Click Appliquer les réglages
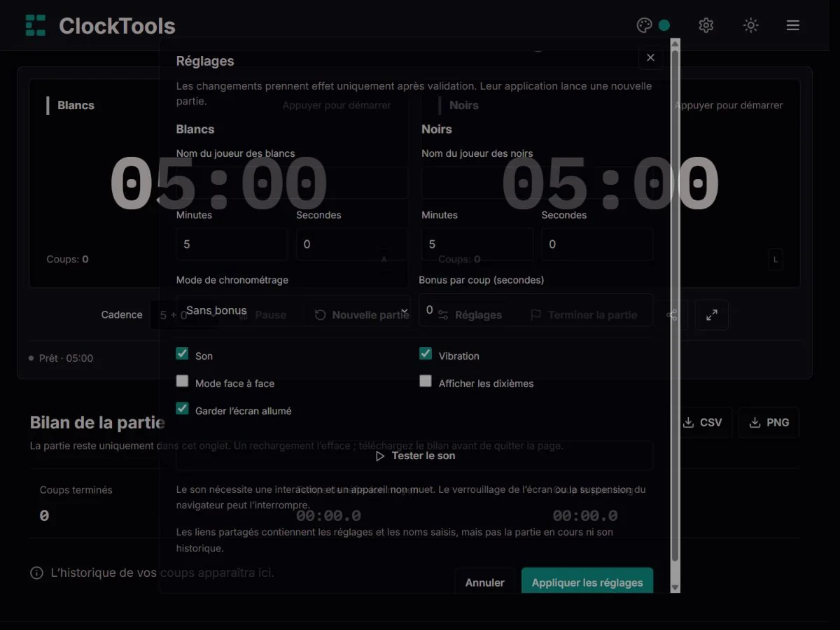Image resolution: width=840 pixels, height=630 pixels. [x=587, y=582]
